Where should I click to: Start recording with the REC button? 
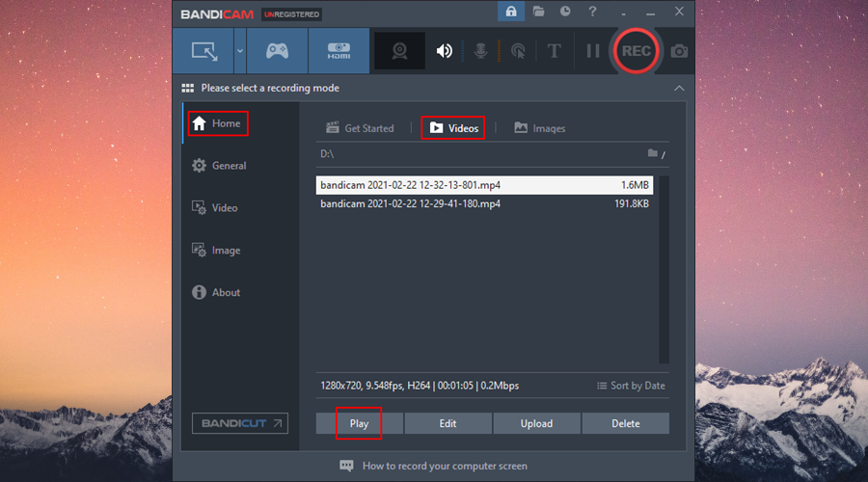pyautogui.click(x=636, y=51)
